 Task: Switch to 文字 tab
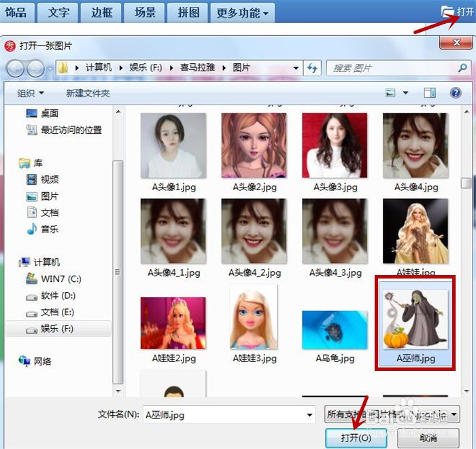click(x=58, y=13)
